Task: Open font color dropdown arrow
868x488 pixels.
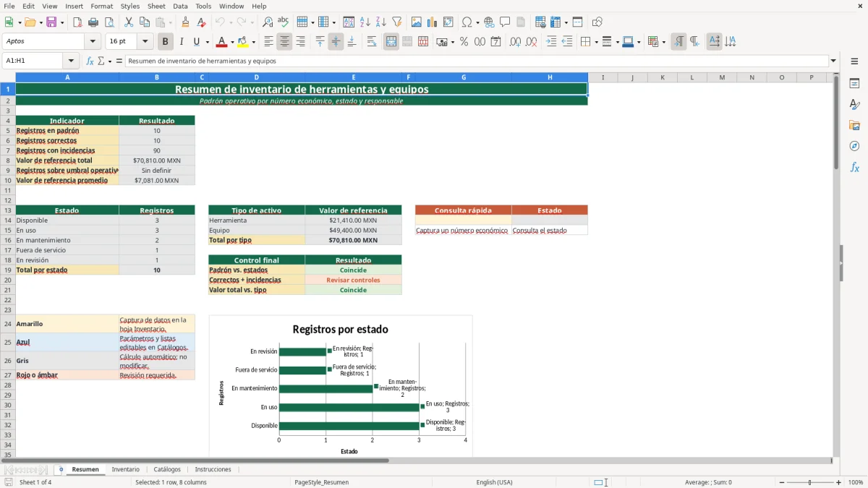Action: [231, 42]
